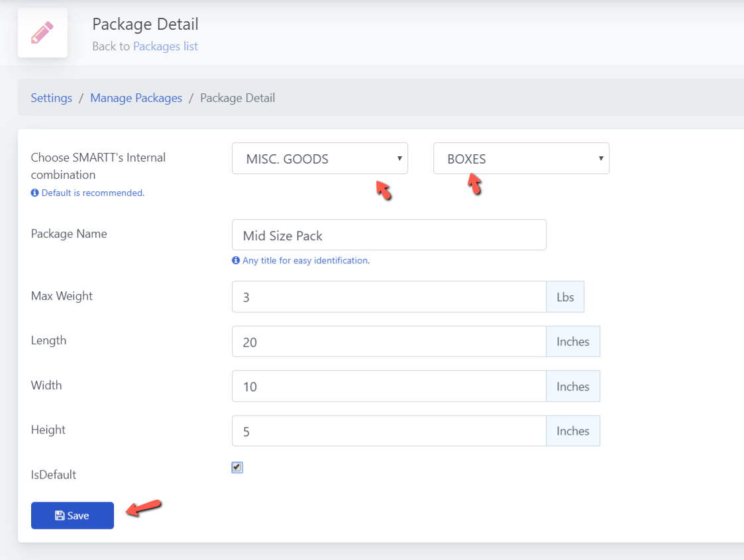Click the Package Name text field
Image resolution: width=744 pixels, height=560 pixels.
pos(389,235)
